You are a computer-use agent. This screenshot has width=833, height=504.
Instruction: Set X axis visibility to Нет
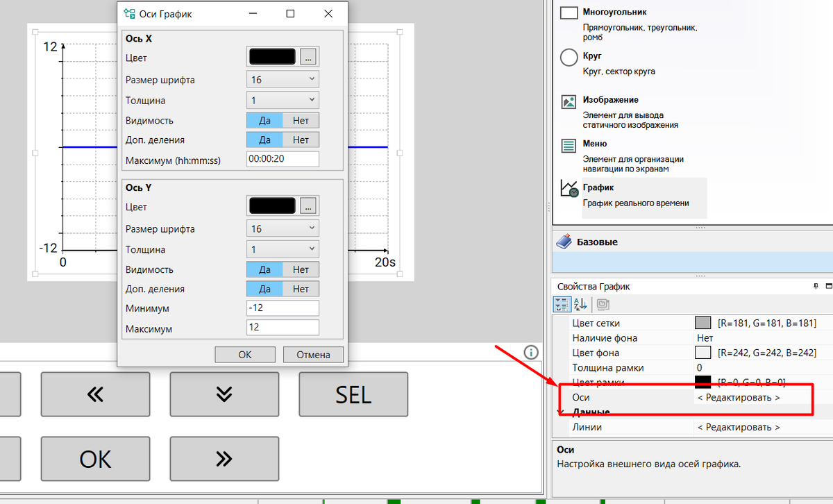point(301,120)
